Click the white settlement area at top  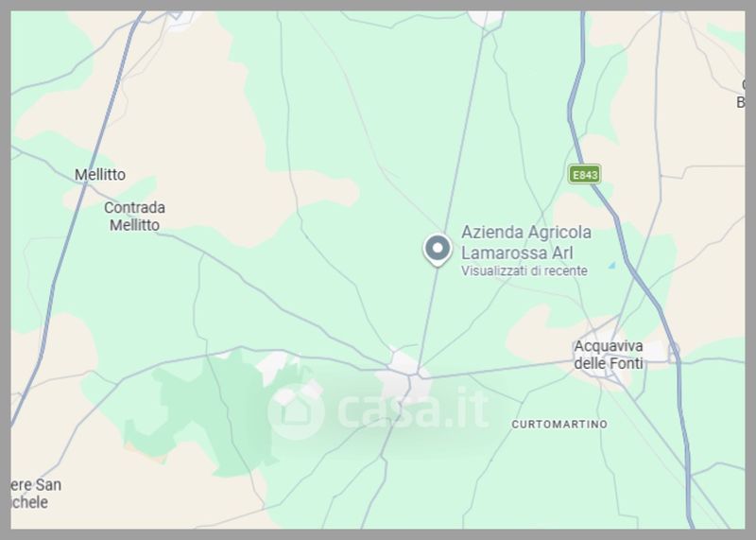click(x=486, y=19)
